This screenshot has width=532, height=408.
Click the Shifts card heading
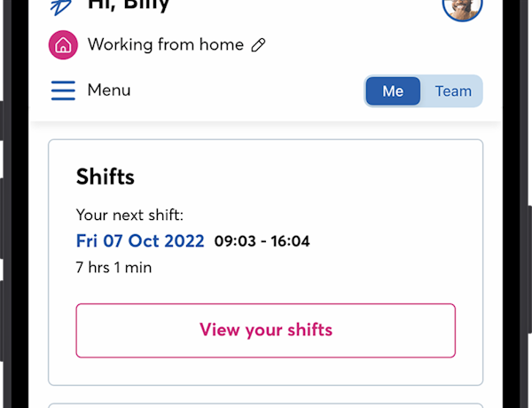pyautogui.click(x=106, y=177)
